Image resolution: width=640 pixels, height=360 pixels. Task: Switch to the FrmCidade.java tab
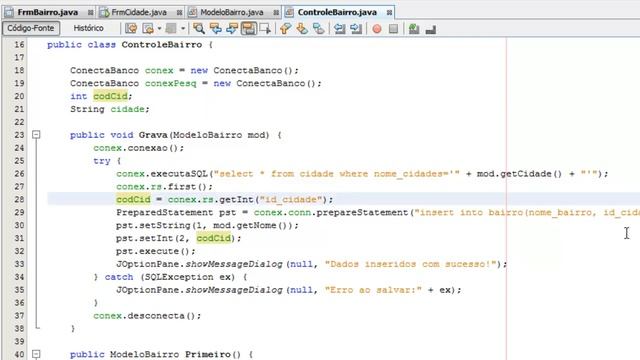(139, 12)
